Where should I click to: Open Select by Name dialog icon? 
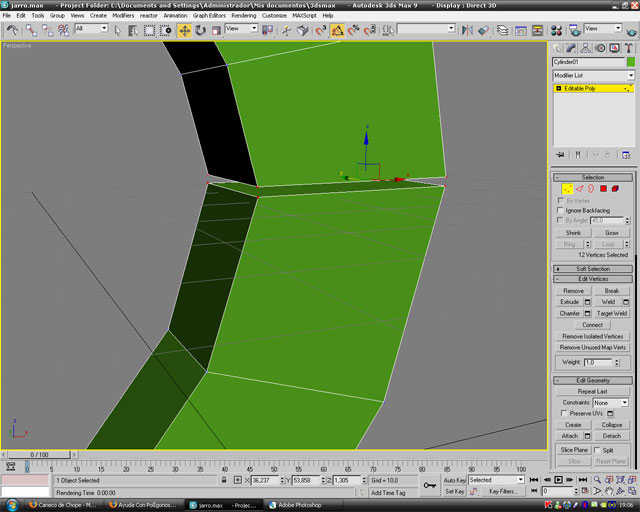coord(133,31)
